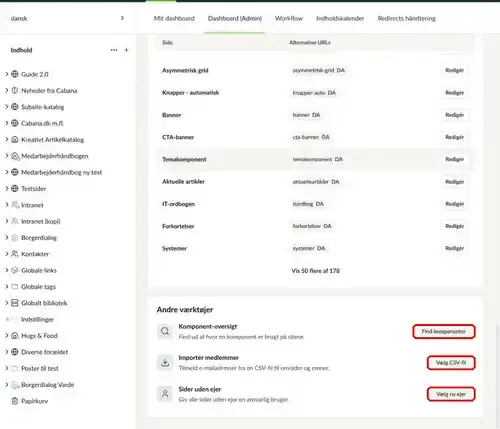Click the Find komponenter button
The width and height of the screenshot is (500, 429).
444,331
